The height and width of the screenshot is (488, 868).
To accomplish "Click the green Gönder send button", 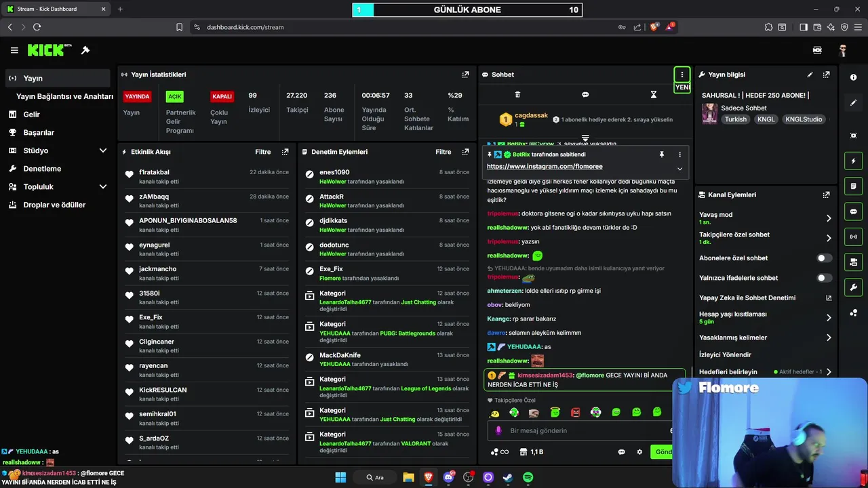I will pyautogui.click(x=662, y=452).
